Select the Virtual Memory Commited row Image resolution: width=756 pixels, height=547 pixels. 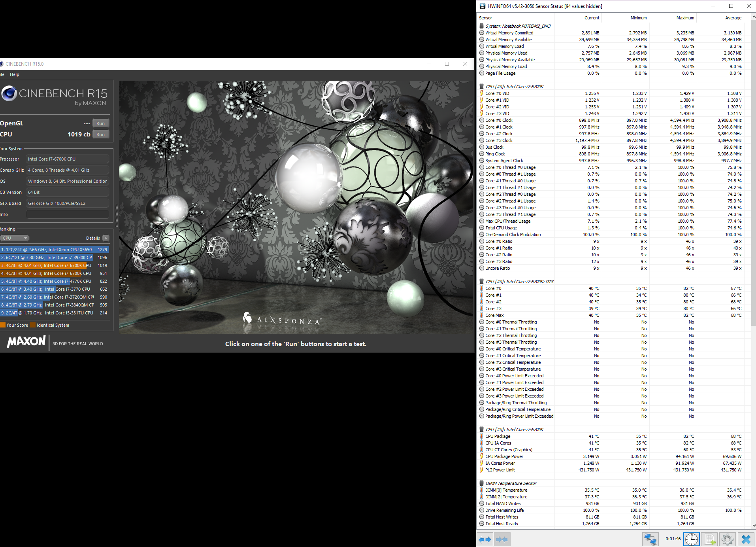(611, 33)
